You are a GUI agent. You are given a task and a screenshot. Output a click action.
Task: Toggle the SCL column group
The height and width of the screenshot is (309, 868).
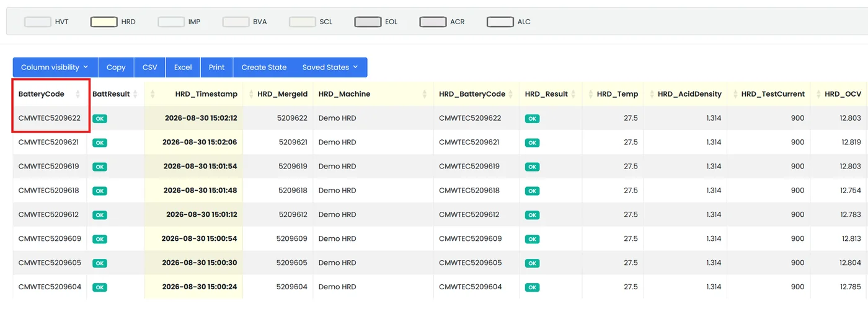point(302,22)
